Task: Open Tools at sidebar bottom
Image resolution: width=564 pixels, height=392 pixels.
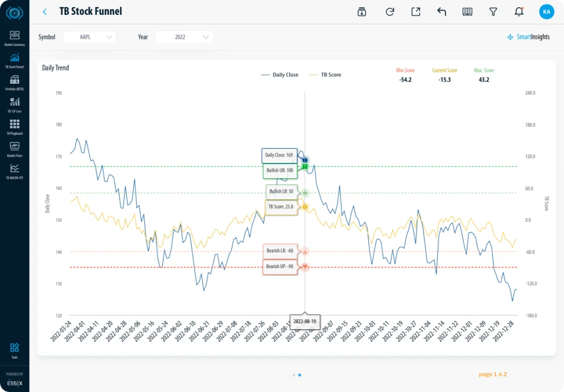Action: (x=14, y=350)
